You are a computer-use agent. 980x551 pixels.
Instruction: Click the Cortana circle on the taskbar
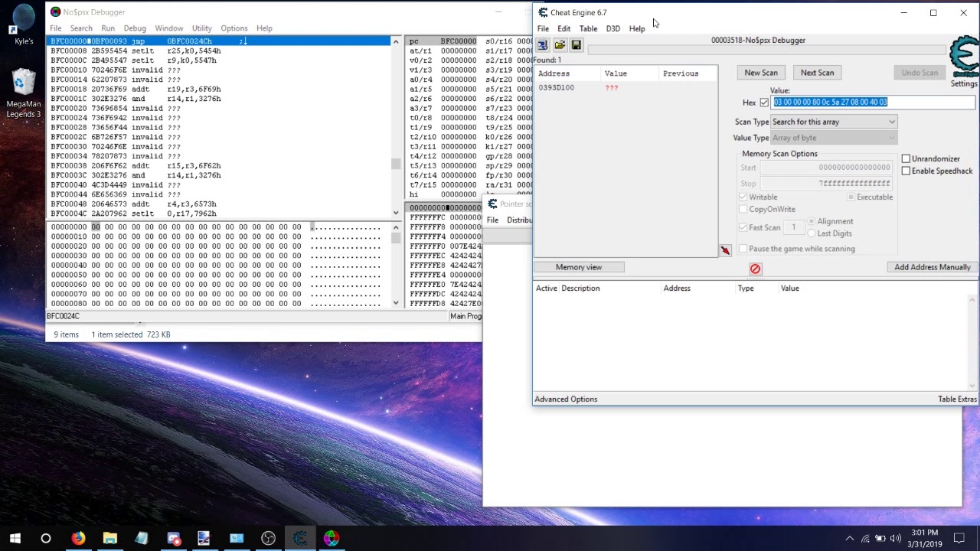click(46, 539)
